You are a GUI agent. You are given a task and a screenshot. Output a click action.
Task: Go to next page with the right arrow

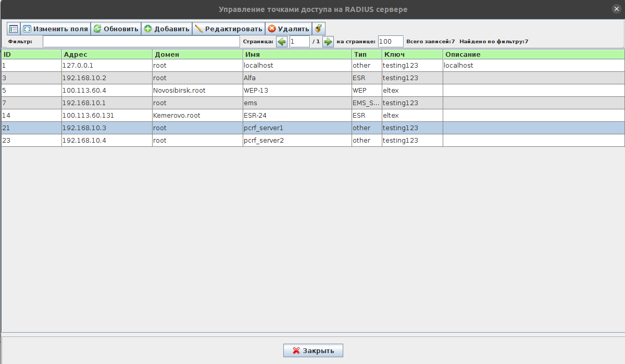tap(328, 42)
